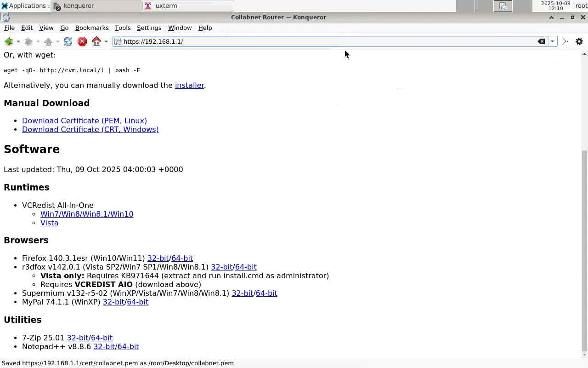Download Firefox 140.3.1esr 64-bit
588x368 pixels.
(x=182, y=258)
